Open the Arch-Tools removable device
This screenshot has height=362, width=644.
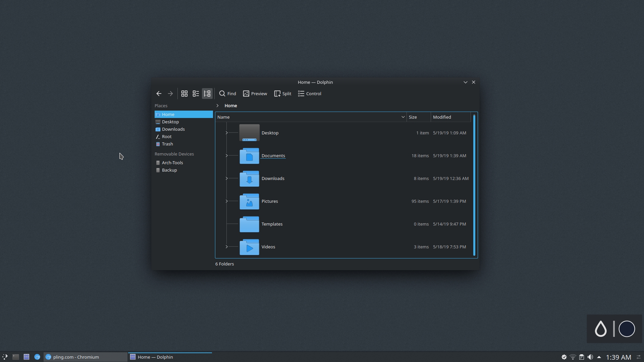click(x=183, y=163)
